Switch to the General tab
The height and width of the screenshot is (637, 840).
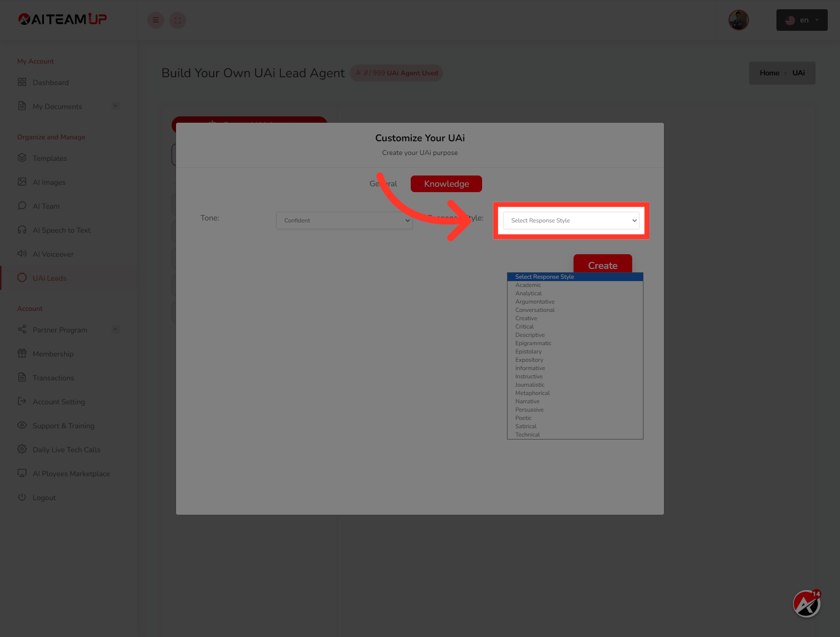coord(383,184)
